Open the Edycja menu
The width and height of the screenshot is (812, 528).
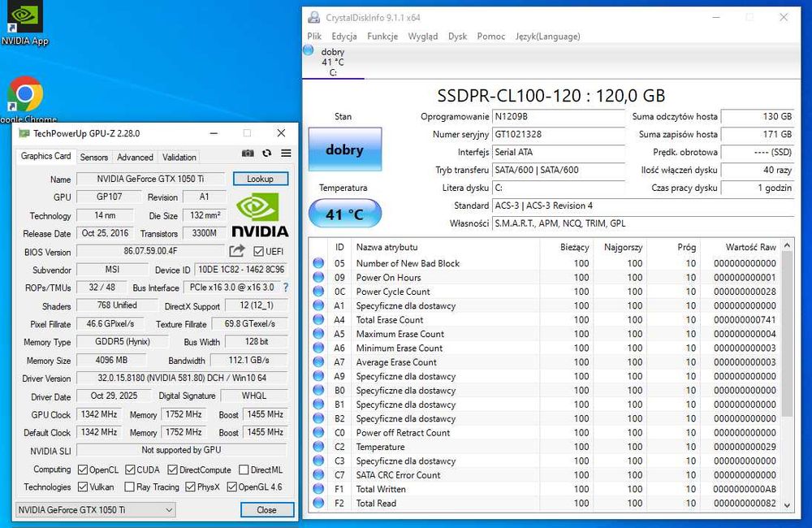(x=343, y=37)
